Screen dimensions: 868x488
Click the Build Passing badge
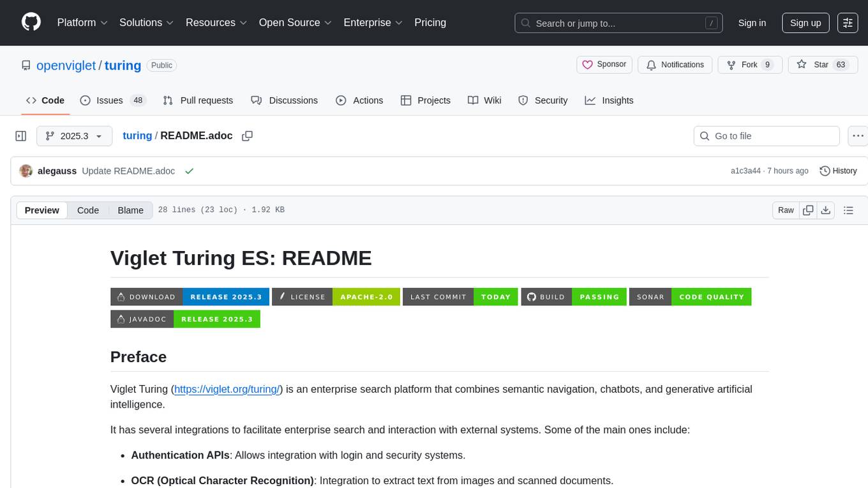[x=574, y=297]
